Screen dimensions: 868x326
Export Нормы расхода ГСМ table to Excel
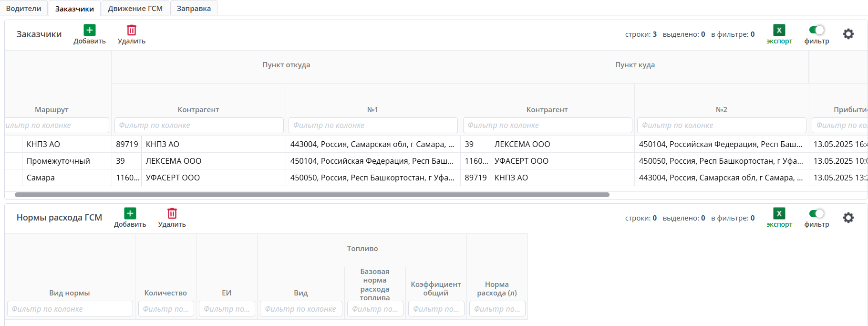point(779,214)
